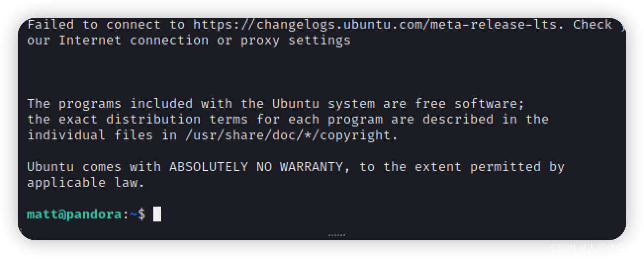The height and width of the screenshot is (258, 644).
Task: Click the dollar sign in the shell prompt
Action: pos(141,215)
